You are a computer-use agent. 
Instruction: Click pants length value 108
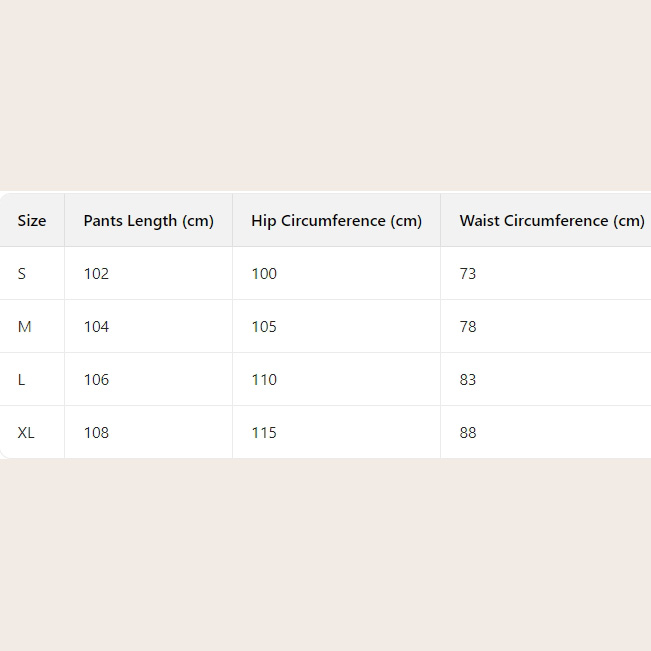(x=96, y=433)
